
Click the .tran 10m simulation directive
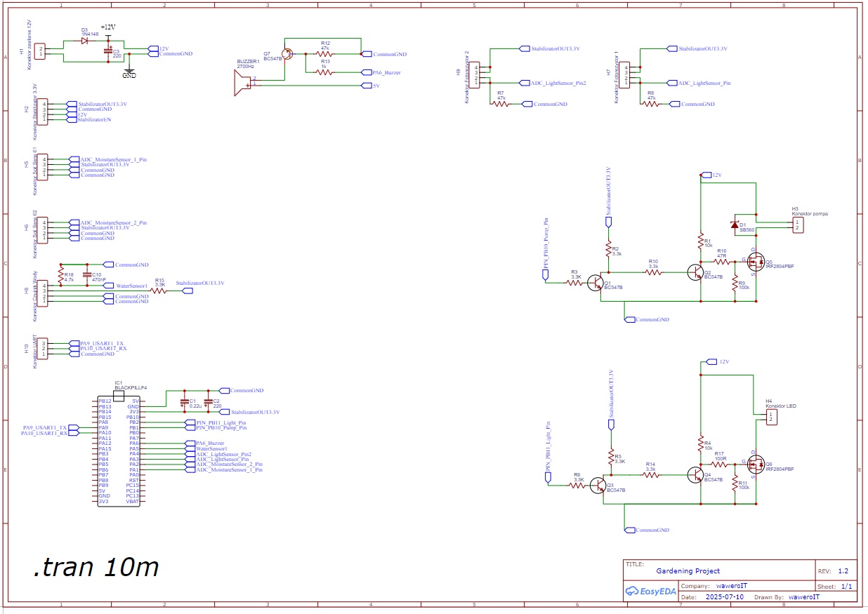(96, 566)
